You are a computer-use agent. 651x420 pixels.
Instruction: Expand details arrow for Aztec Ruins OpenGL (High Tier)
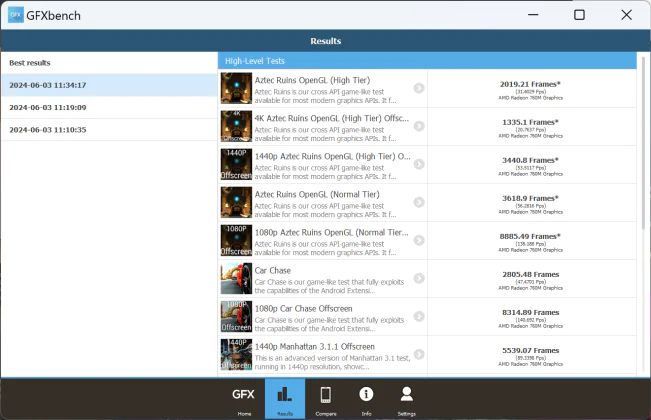click(419, 88)
